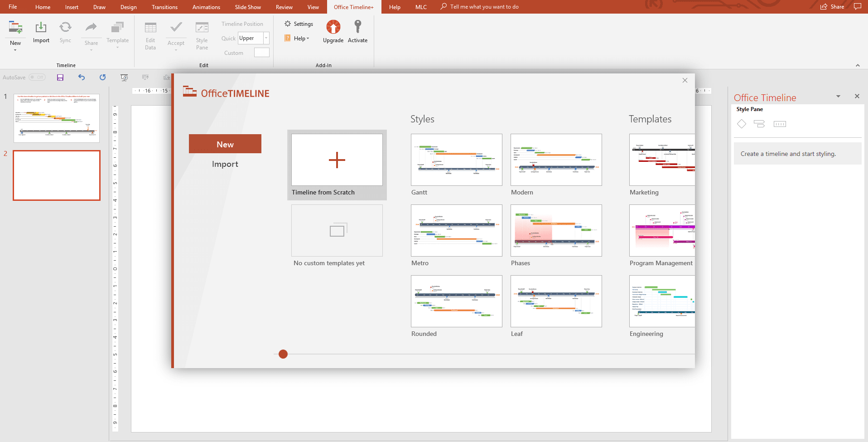
Task: Switch to the Import tab in the dialog
Action: click(225, 164)
